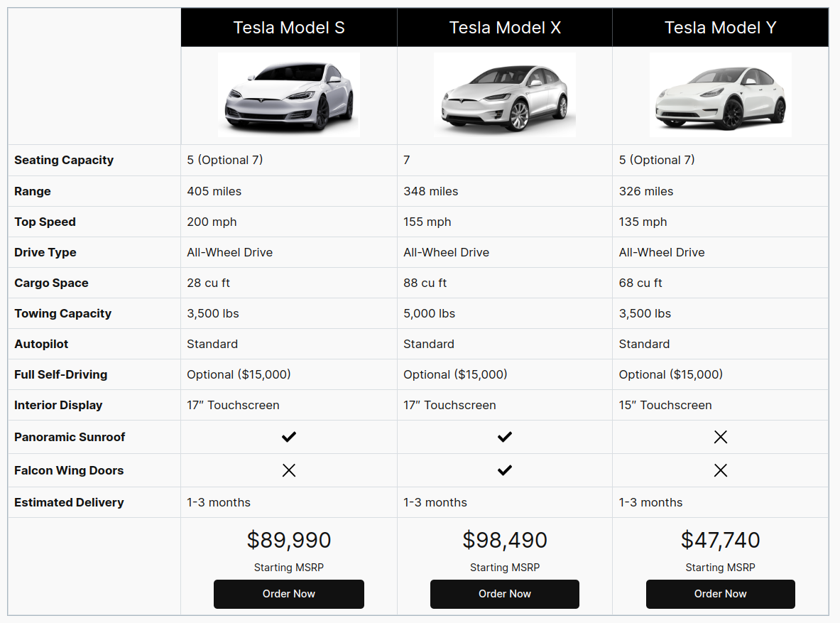Click the Model Y Falcon Wing Doors X mark
840x623 pixels.
click(720, 470)
